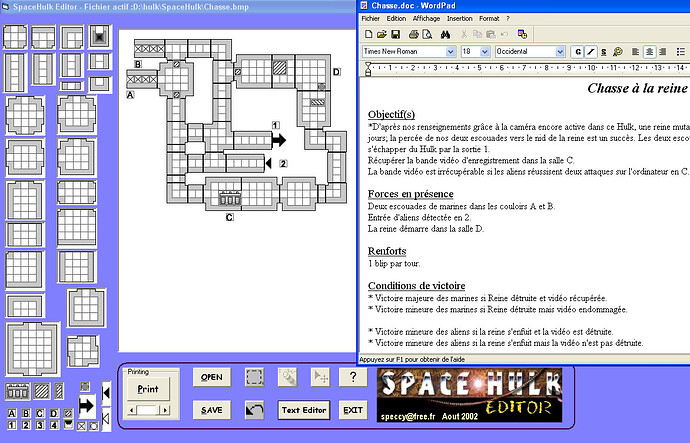Screen dimensions: 690x443
Task: Click the binoculars find icon
Action: pos(445,34)
